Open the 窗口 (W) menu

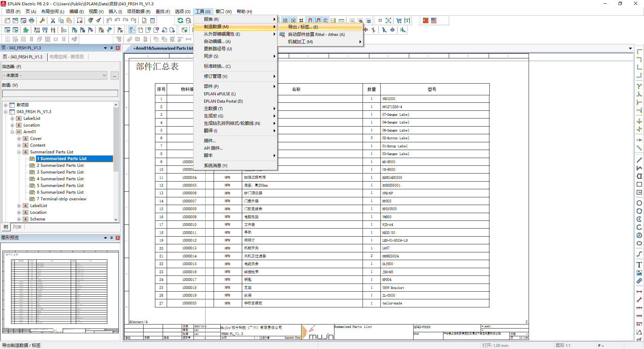click(x=224, y=11)
